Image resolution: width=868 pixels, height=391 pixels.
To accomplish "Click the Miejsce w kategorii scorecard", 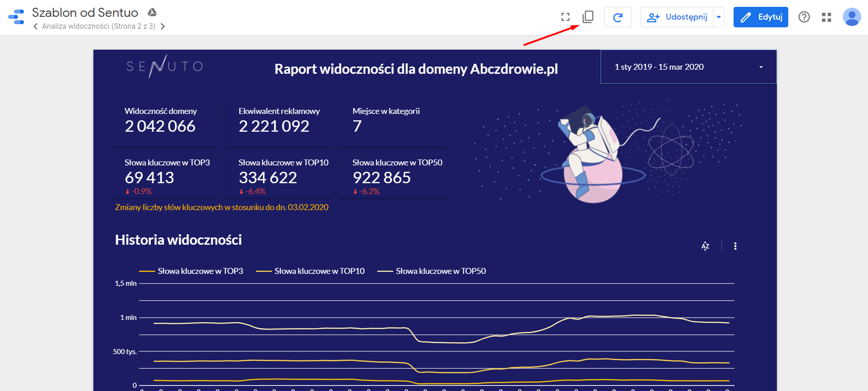I will tap(393, 124).
